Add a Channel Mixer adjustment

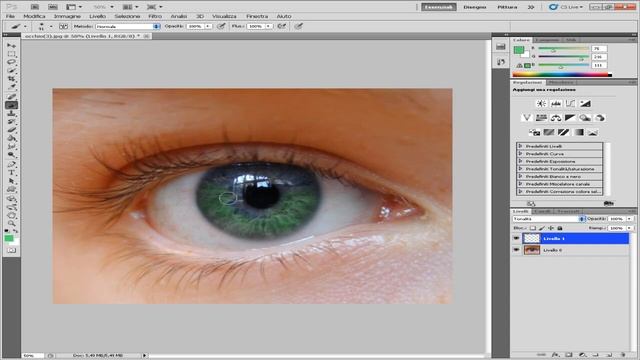coord(600,118)
